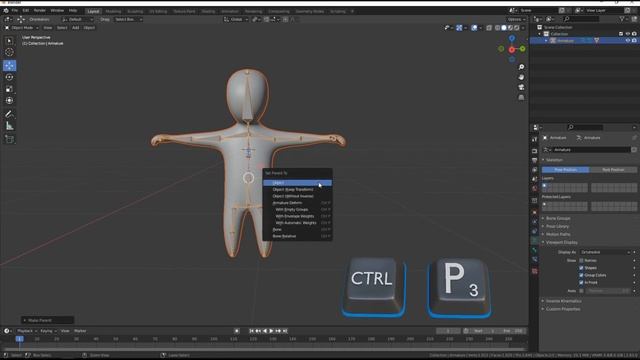Click the blue Z axis gizmo handle

pos(512,38)
